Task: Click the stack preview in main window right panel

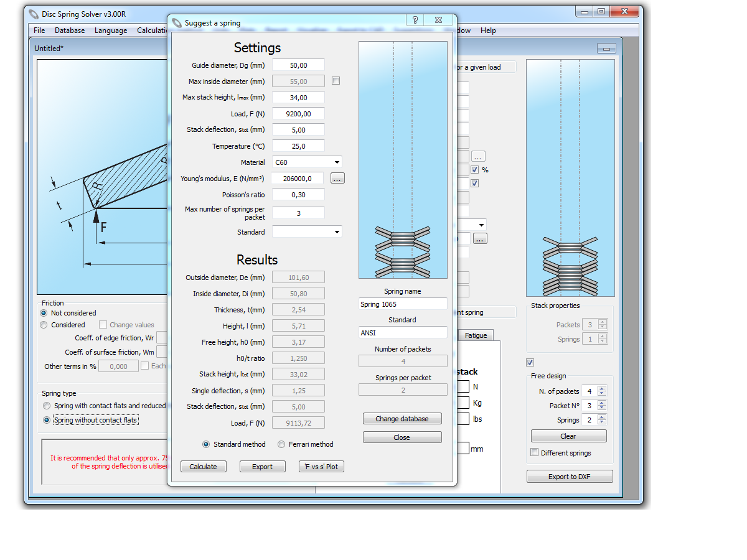Action: click(x=570, y=178)
